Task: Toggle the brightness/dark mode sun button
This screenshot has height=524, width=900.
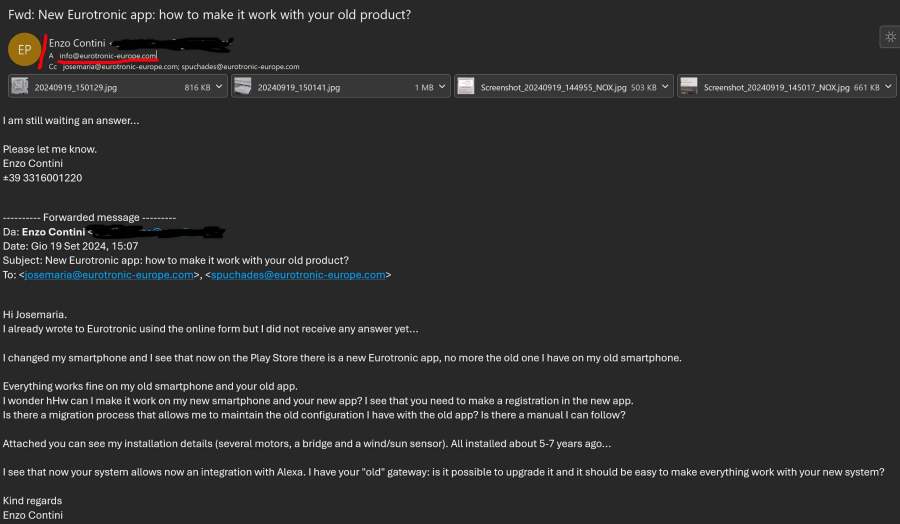Action: tap(889, 37)
